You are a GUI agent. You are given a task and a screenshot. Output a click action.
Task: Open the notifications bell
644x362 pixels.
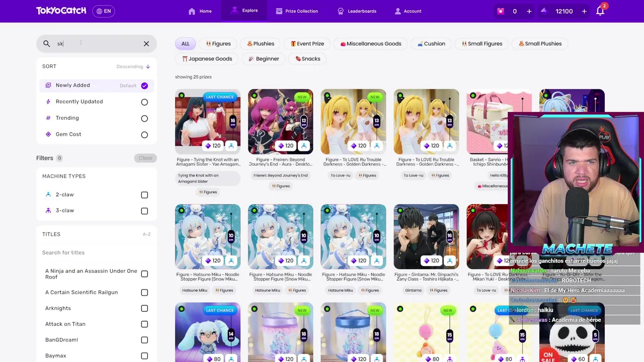pos(600,11)
